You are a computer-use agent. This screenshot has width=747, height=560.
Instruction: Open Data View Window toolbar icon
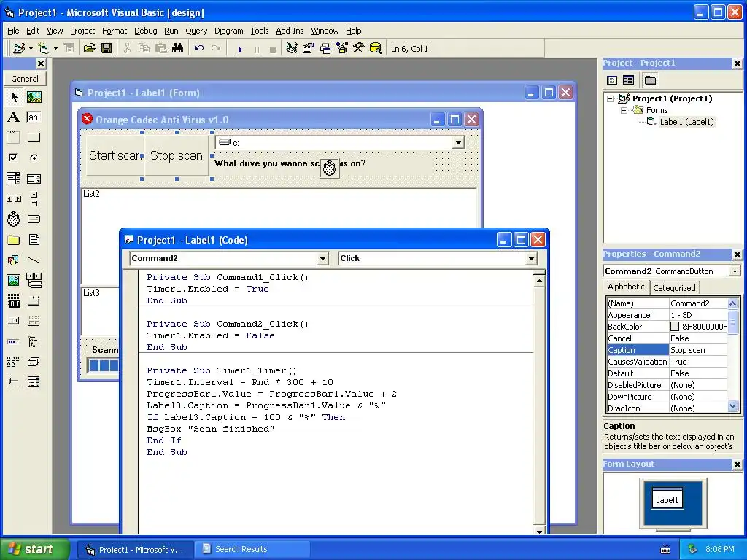pyautogui.click(x=376, y=49)
